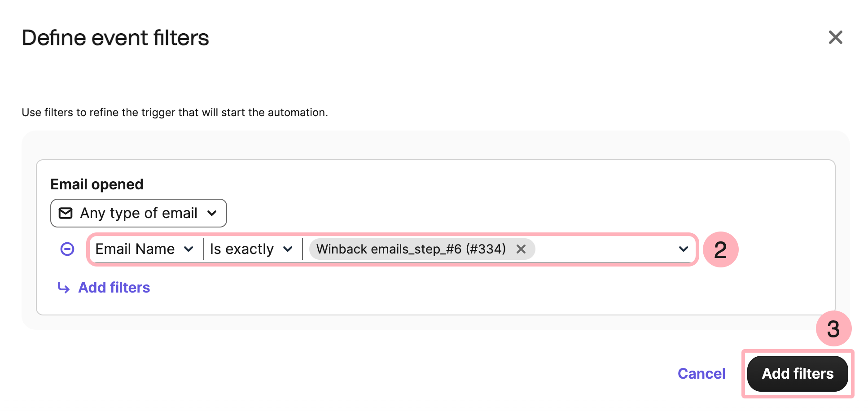Click the Add filters link
This screenshot has width=868, height=411.
click(114, 288)
